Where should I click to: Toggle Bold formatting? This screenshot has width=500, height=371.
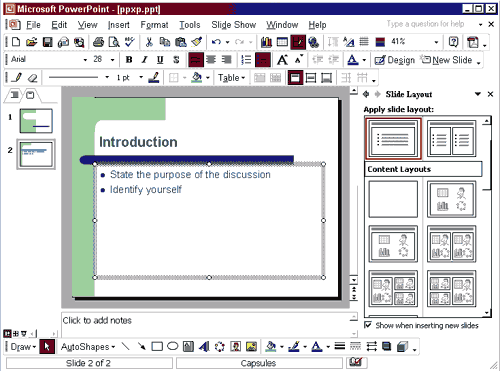(x=129, y=60)
